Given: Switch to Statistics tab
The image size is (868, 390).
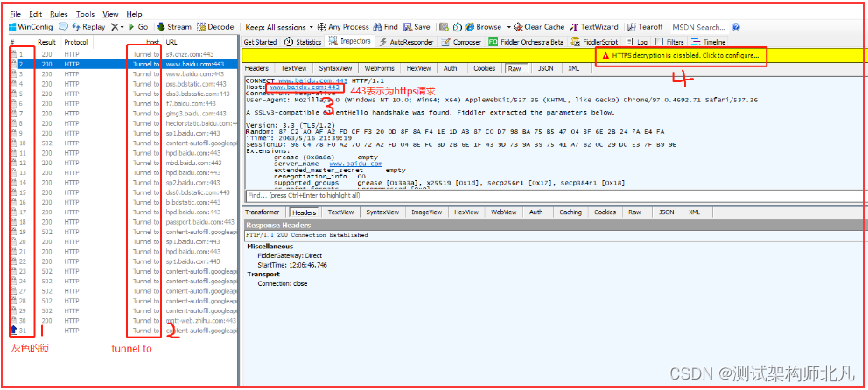Looking at the screenshot, I should [x=303, y=42].
